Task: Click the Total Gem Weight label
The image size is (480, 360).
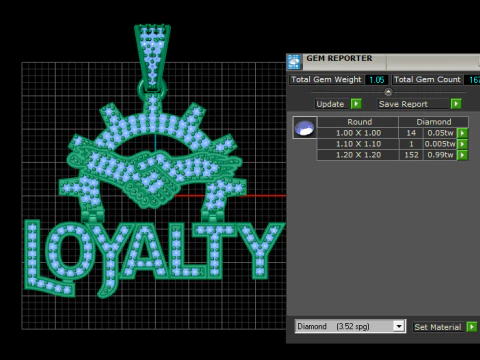Action: point(326,80)
